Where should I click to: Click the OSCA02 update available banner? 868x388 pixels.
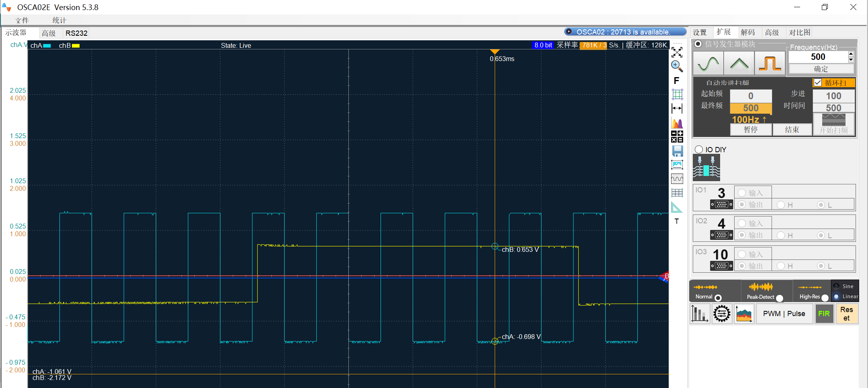click(x=625, y=32)
